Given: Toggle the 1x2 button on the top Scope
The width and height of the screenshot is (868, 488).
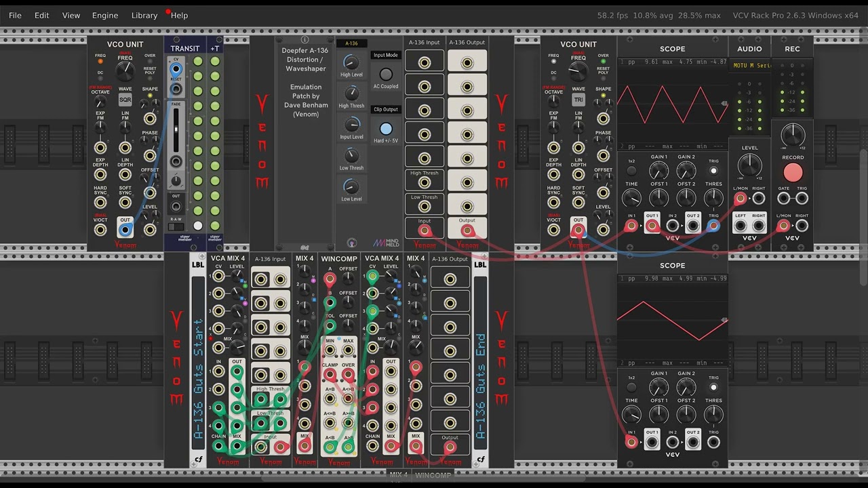Looking at the screenshot, I should [631, 171].
